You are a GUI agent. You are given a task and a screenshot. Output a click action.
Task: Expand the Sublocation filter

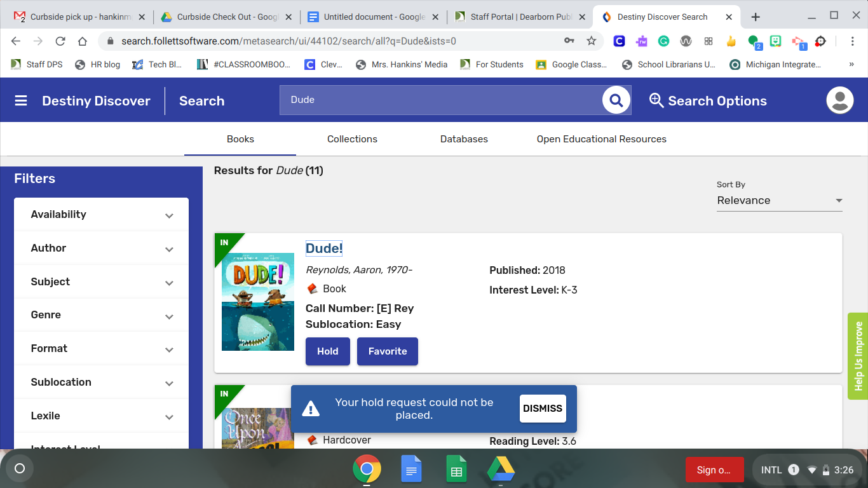(x=102, y=383)
